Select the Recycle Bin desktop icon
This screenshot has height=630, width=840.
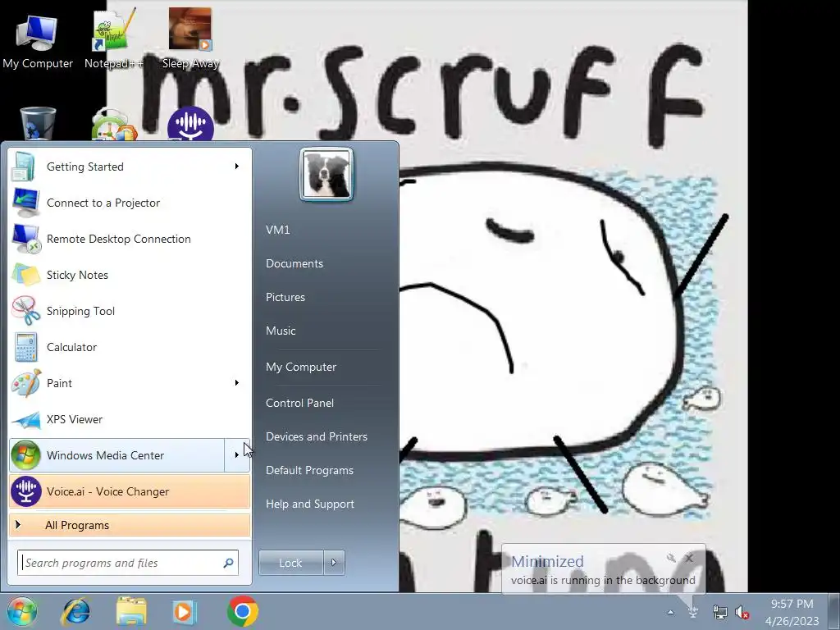38,123
